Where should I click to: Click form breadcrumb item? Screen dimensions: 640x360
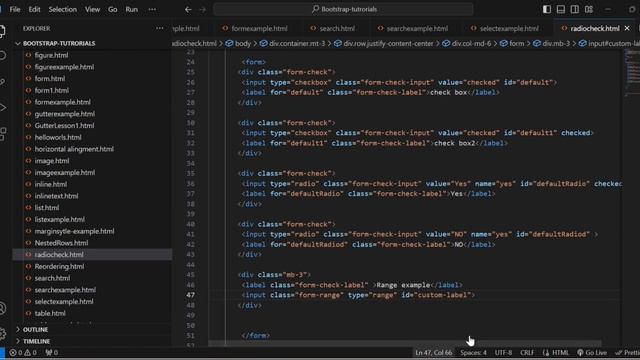(x=512, y=43)
